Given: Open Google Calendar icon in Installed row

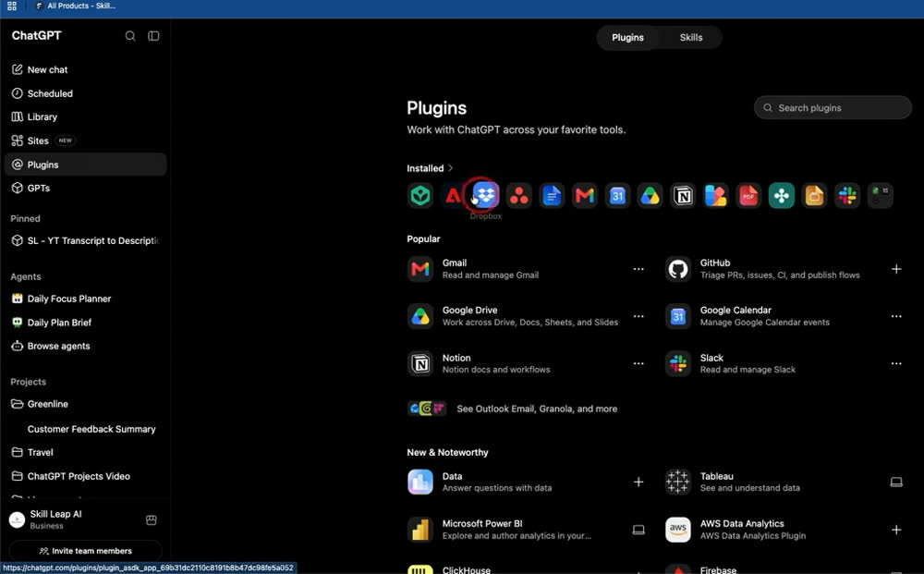Looking at the screenshot, I should (x=617, y=195).
